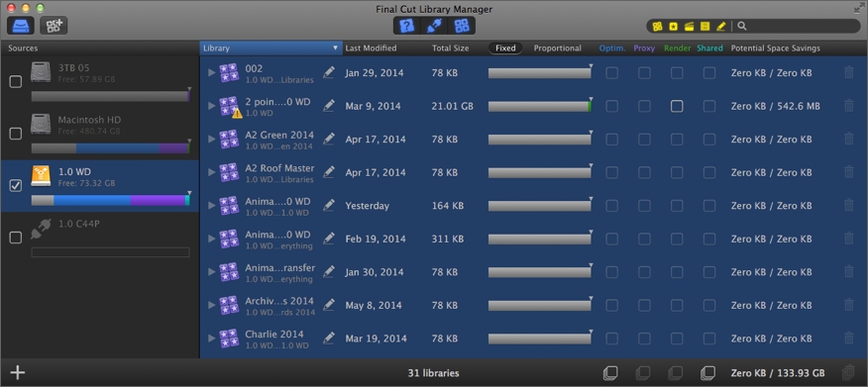The image size is (868, 387).
Task: Switch size bars to Fixed mode
Action: pyautogui.click(x=505, y=48)
